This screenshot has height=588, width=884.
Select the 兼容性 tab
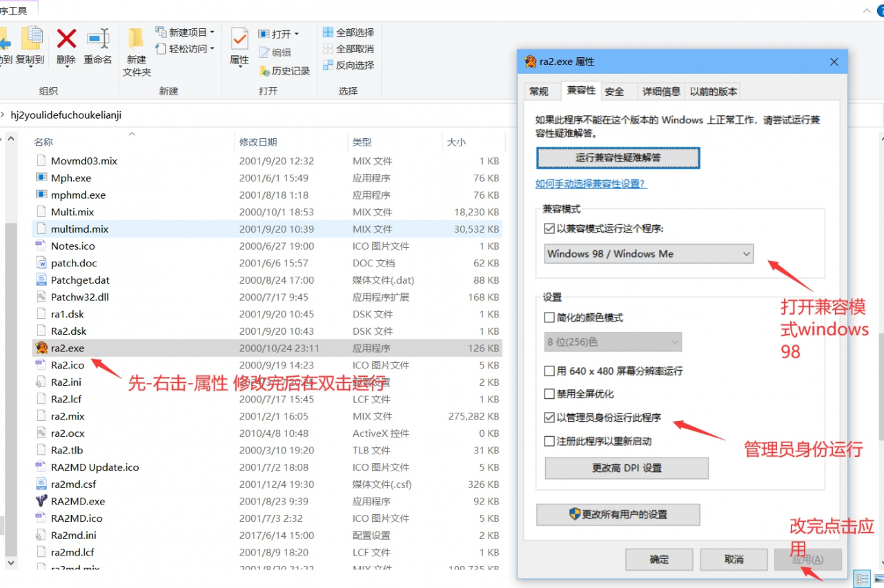pyautogui.click(x=580, y=90)
